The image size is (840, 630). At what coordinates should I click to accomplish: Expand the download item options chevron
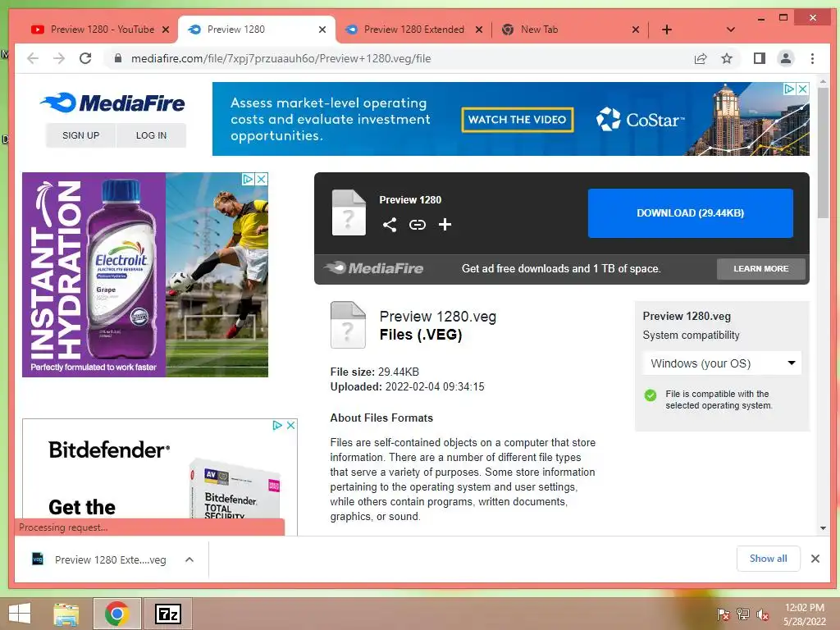189,559
